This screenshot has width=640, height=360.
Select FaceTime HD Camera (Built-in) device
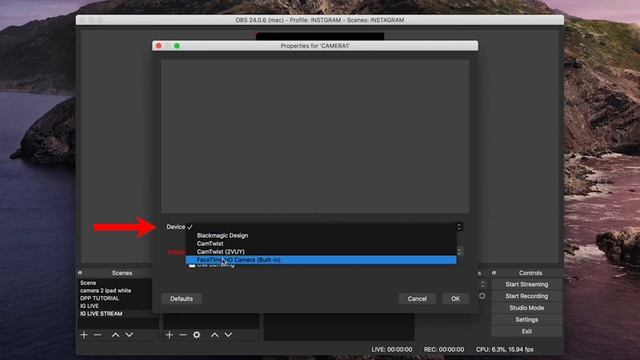click(x=321, y=260)
